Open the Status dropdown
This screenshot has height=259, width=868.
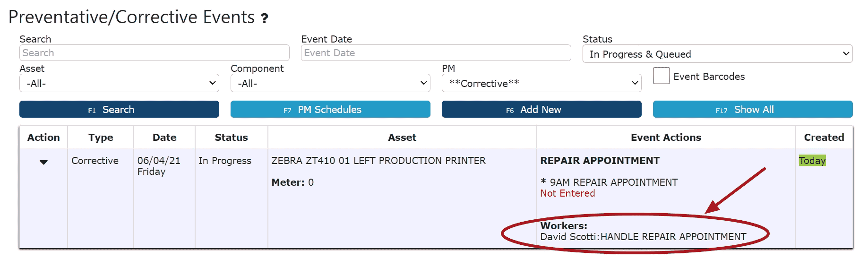click(717, 54)
